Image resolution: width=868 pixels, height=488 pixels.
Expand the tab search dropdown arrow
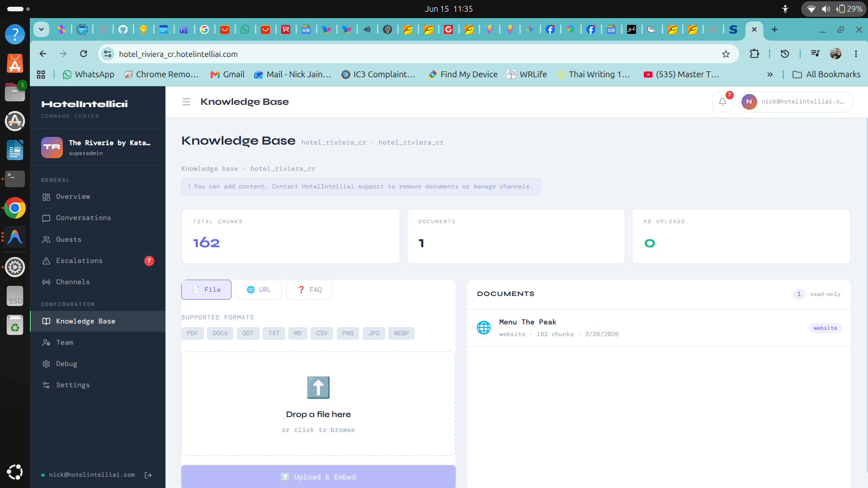pos(41,29)
